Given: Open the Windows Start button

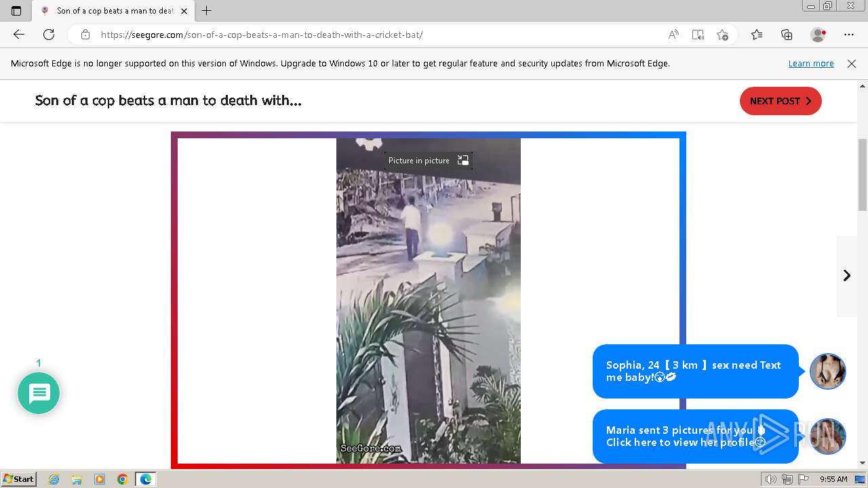Looking at the screenshot, I should point(19,479).
